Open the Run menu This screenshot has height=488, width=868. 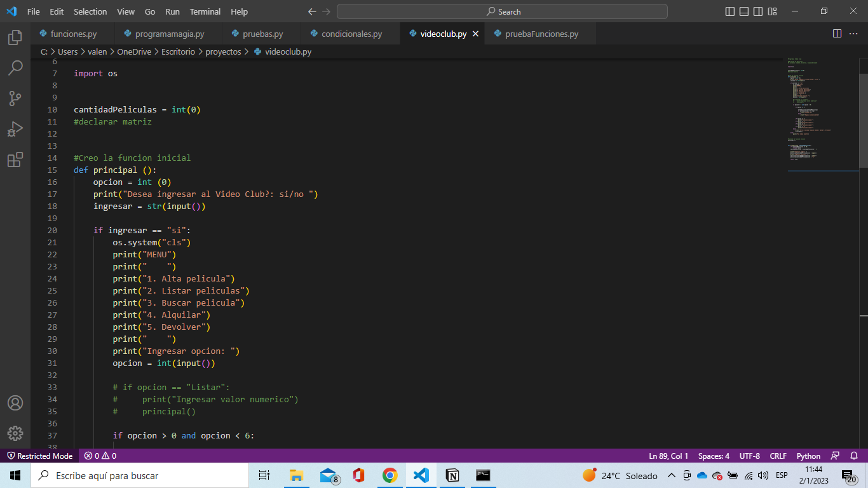point(172,11)
